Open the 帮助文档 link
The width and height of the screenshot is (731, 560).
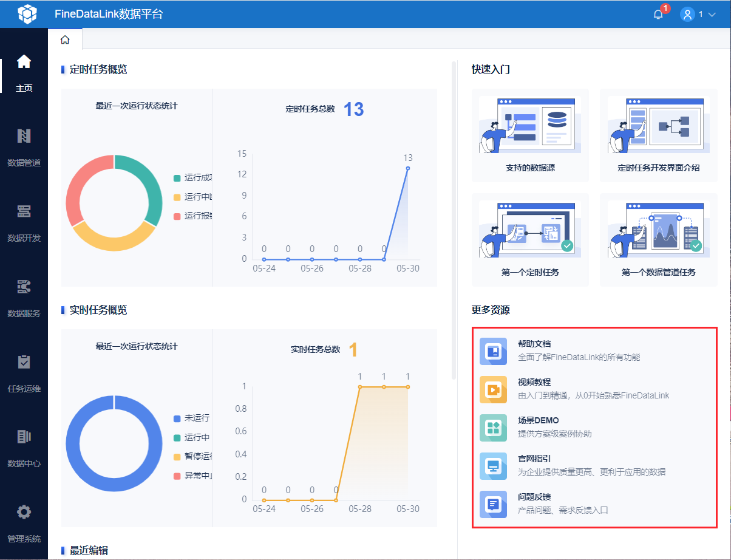534,344
